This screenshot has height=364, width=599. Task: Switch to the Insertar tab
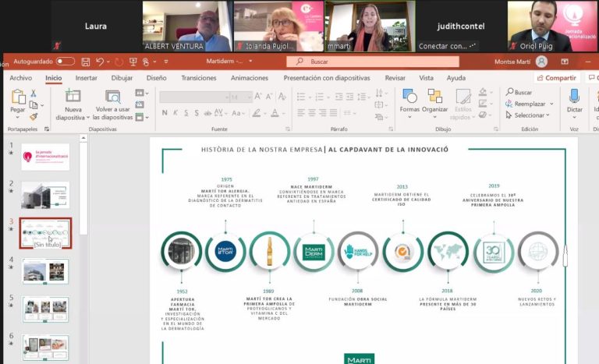click(x=87, y=78)
